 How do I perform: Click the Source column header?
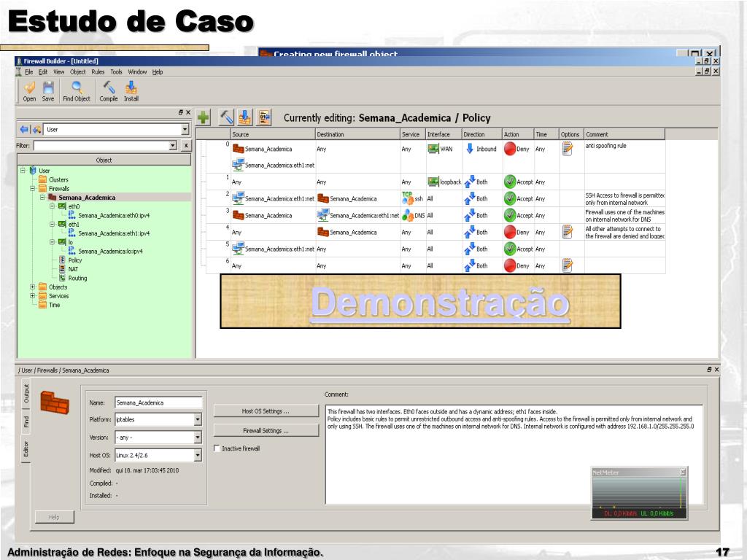coord(273,134)
